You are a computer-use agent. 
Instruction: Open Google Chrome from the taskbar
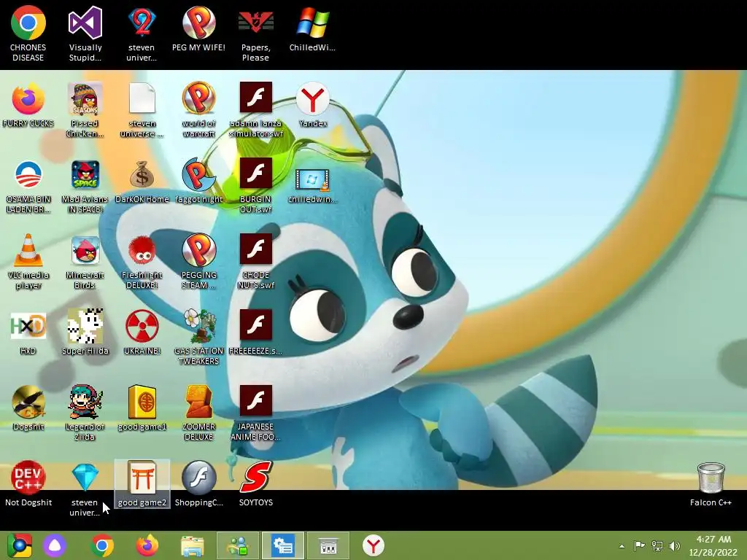tap(101, 545)
